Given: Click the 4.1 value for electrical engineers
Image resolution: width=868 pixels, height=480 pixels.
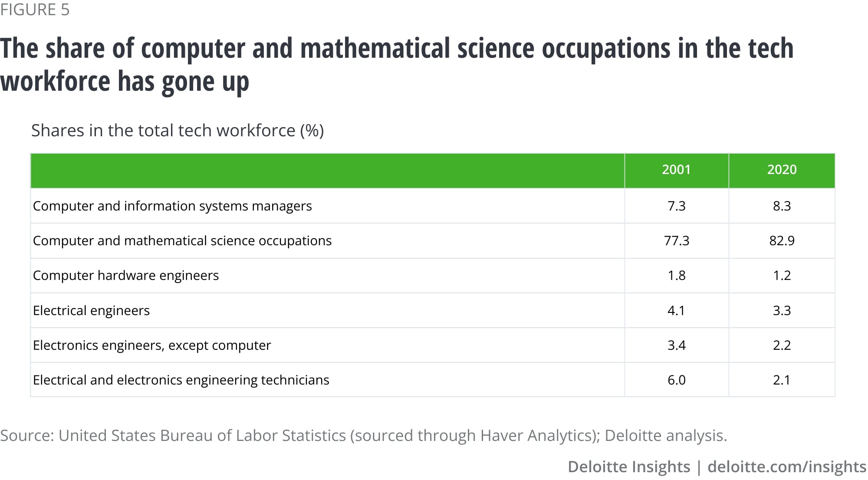Looking at the screenshot, I should (676, 310).
